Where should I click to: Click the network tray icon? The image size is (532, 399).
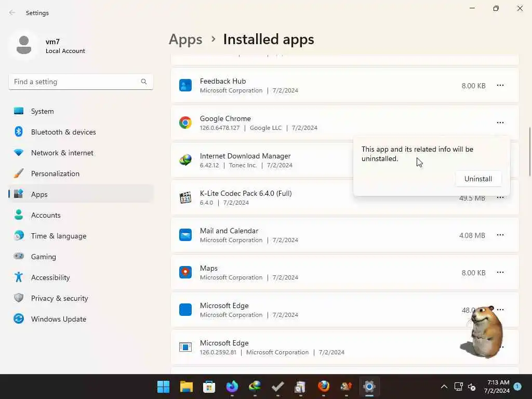(x=458, y=387)
